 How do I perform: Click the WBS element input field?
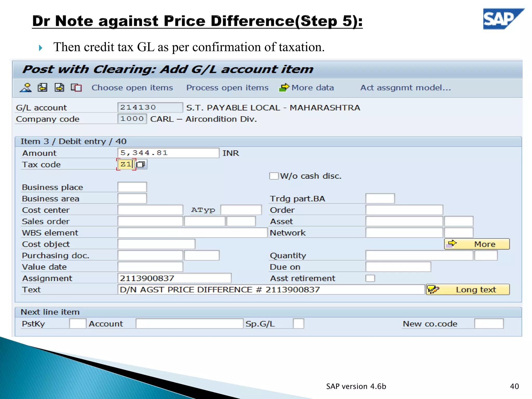click(x=192, y=232)
